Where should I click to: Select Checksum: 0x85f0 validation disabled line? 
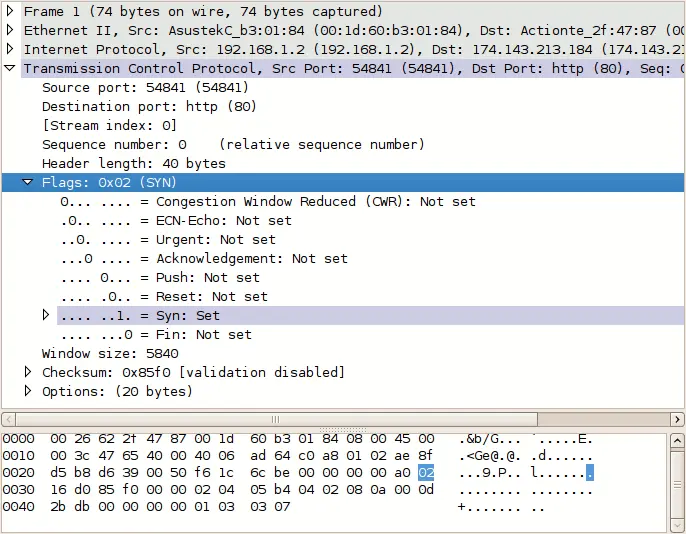(193, 373)
